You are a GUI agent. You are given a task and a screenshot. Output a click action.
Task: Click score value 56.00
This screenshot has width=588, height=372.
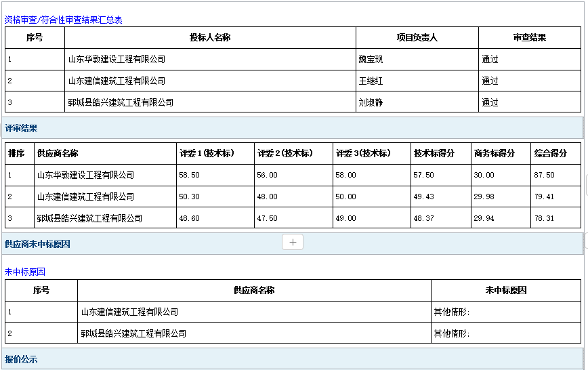tap(268, 175)
